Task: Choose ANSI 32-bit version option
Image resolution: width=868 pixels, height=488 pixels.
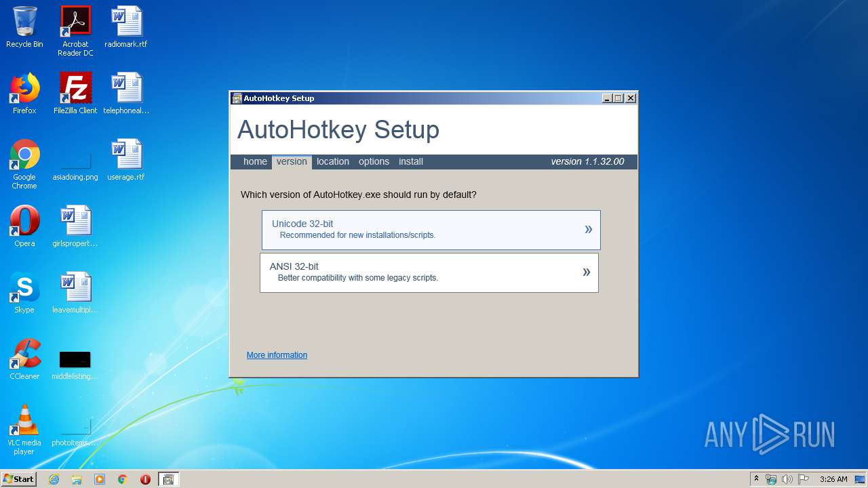Action: (429, 272)
